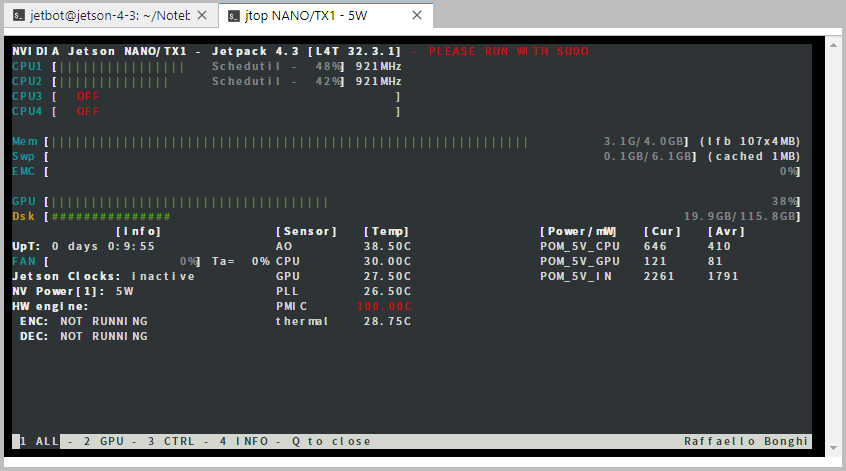The width and height of the screenshot is (846, 471).
Task: Click the CPU3 OFF status
Action: click(x=87, y=97)
